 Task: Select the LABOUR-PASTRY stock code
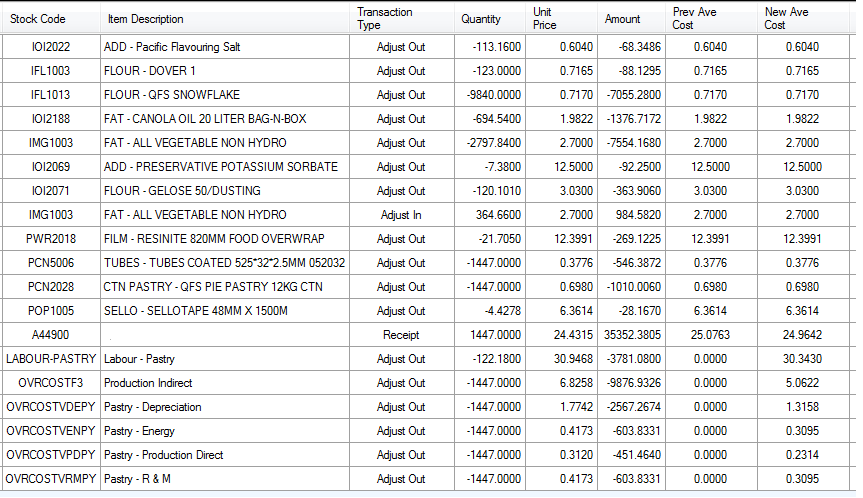[51, 359]
